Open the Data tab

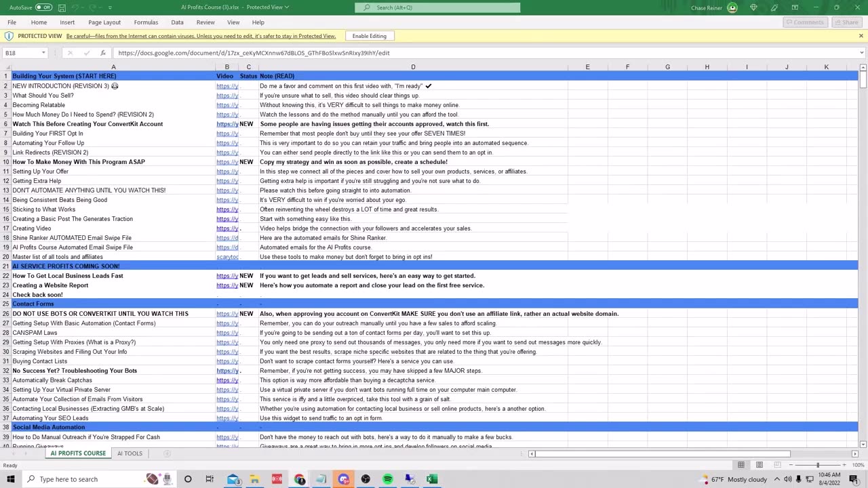(x=177, y=22)
